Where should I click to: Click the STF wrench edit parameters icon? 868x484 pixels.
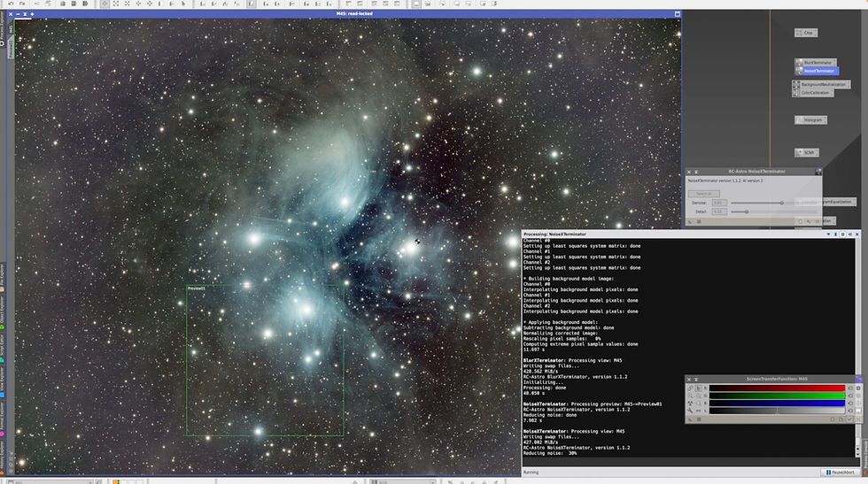(690, 411)
